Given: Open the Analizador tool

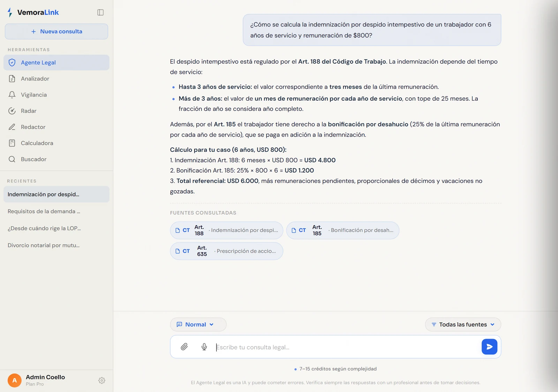Looking at the screenshot, I should coord(56,79).
